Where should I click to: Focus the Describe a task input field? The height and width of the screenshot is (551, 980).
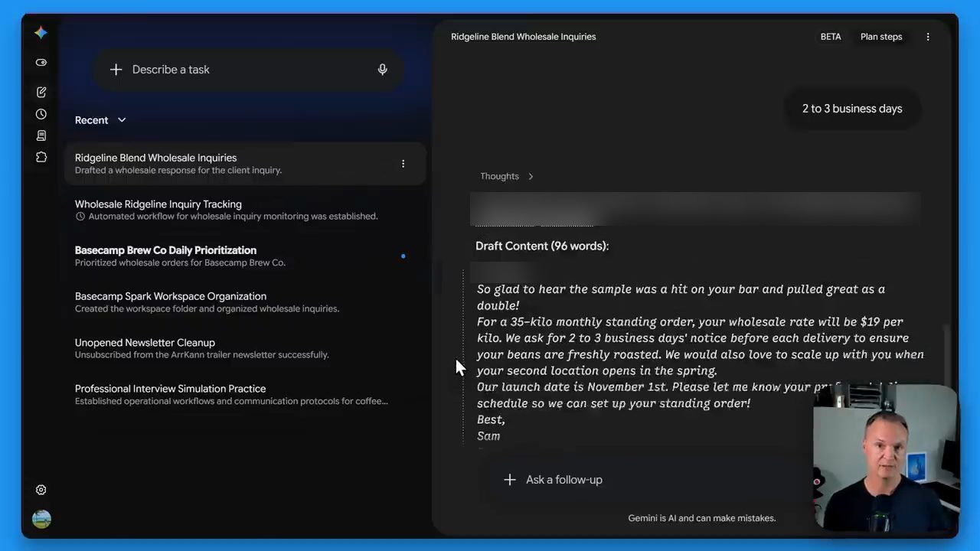pyautogui.click(x=248, y=70)
